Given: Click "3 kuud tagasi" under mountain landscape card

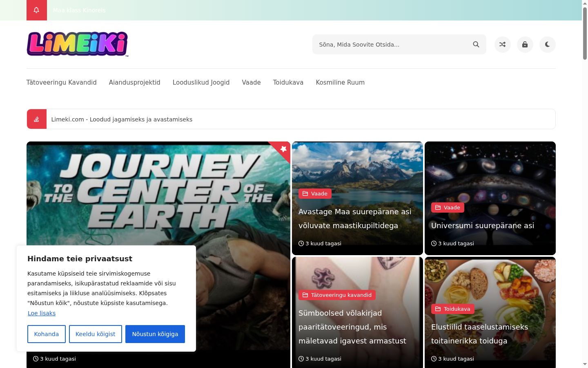Looking at the screenshot, I should [x=320, y=243].
